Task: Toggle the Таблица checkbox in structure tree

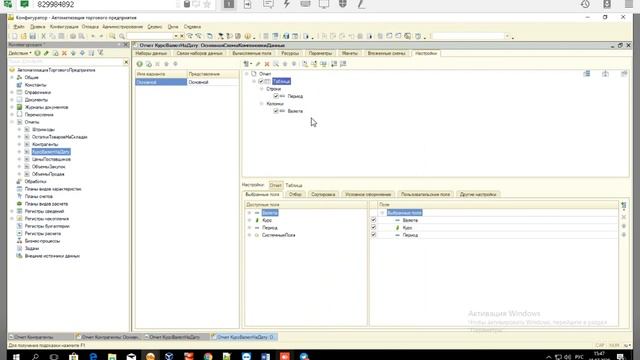Action: [261, 81]
